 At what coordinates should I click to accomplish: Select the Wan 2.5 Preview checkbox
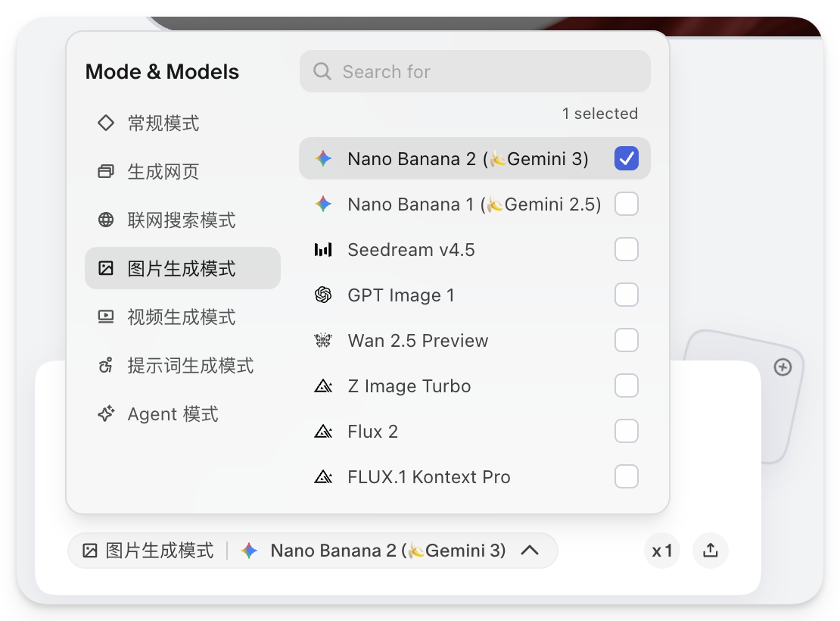point(627,340)
